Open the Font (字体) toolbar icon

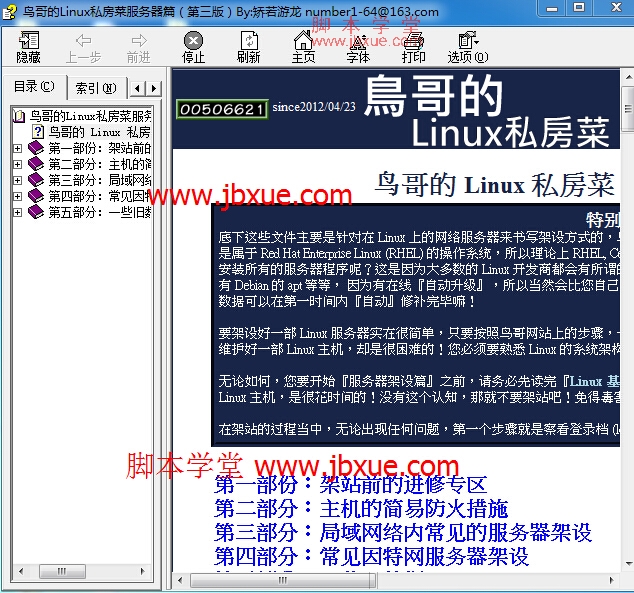(x=358, y=49)
